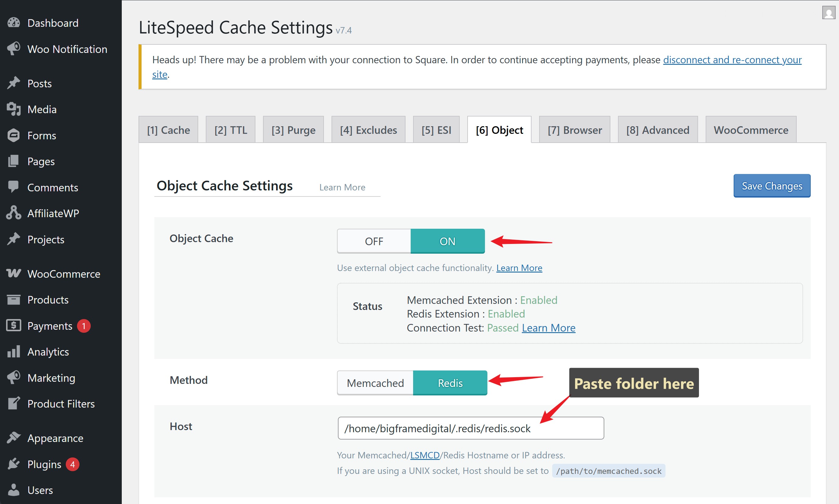Open the LSMCD link
This screenshot has width=839, height=504.
pyautogui.click(x=424, y=455)
